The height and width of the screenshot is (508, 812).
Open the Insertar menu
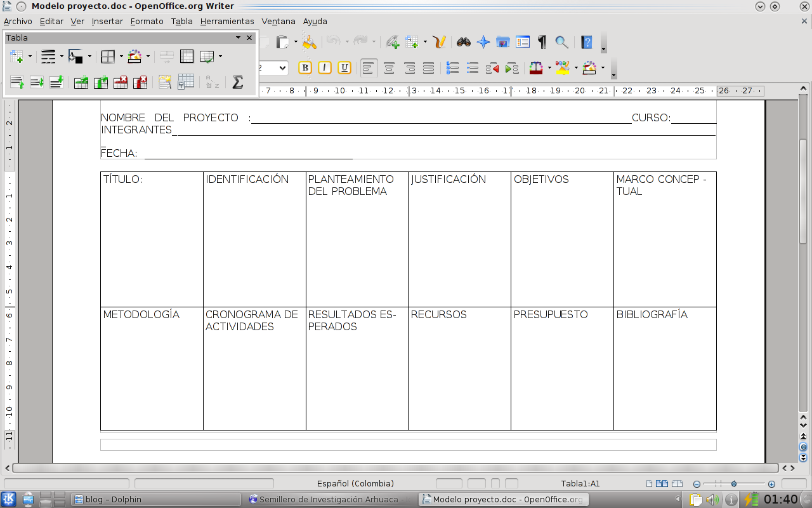point(107,21)
